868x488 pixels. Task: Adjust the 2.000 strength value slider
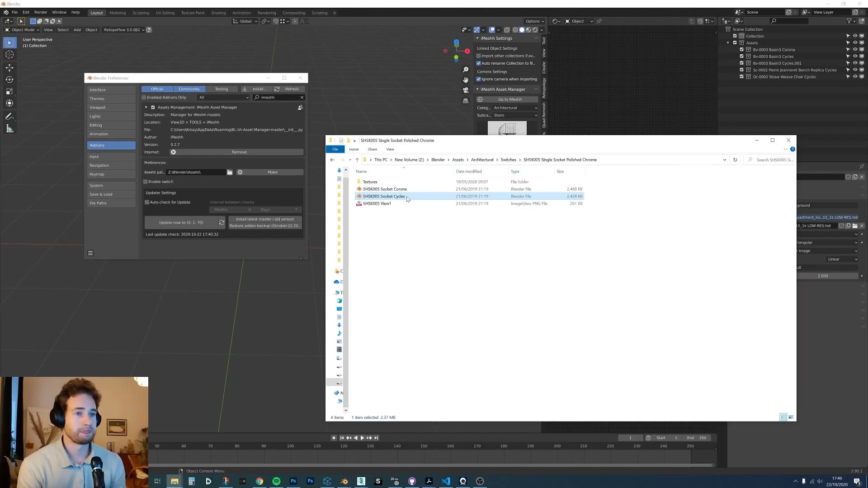pos(827,276)
